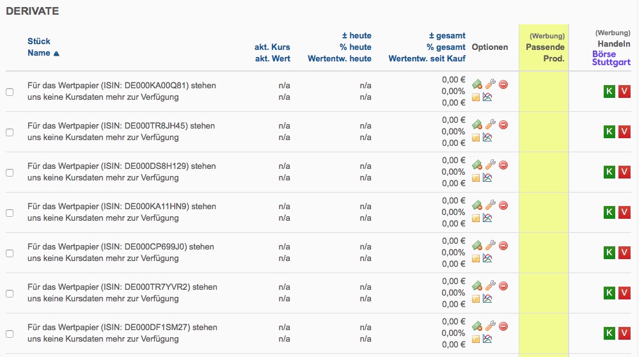This screenshot has width=644, height=357.
Task: Open the wrench edit icon for DE000KA00Q81
Action: pyautogui.click(x=491, y=84)
